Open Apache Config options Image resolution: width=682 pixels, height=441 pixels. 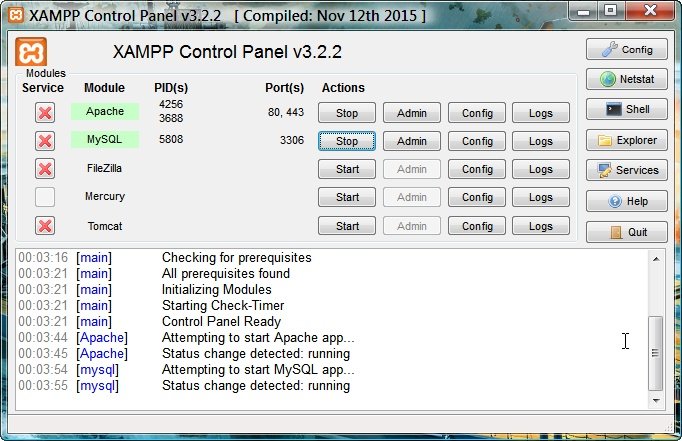point(477,113)
